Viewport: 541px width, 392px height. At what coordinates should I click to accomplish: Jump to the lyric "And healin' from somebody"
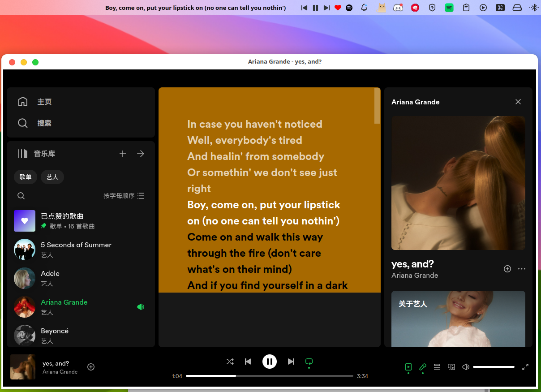(256, 156)
